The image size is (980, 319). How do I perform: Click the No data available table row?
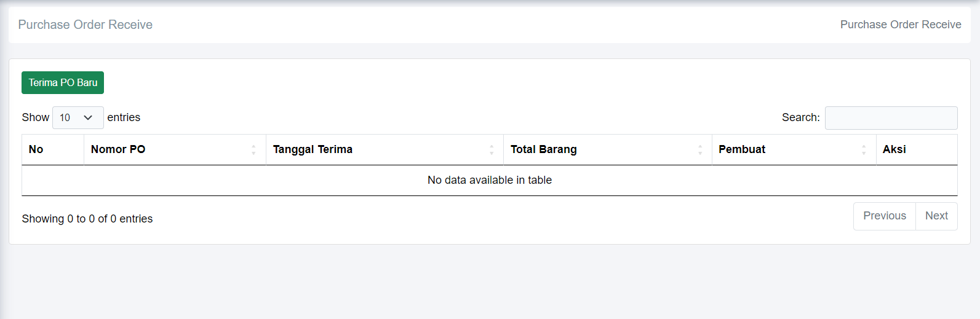tap(490, 180)
